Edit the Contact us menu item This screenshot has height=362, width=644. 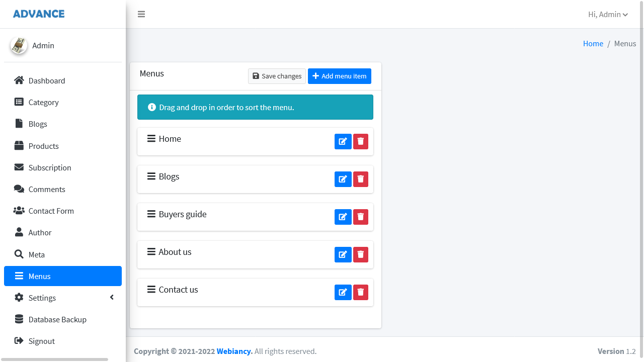pos(343,293)
